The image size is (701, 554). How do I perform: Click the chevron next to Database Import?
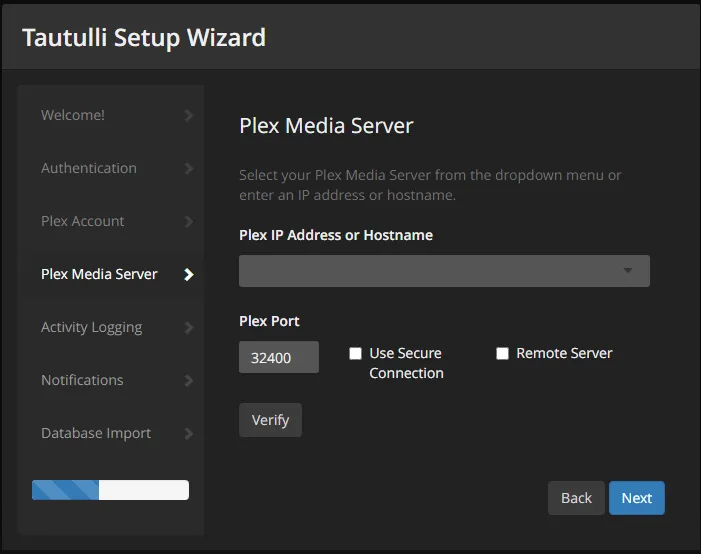coord(189,433)
